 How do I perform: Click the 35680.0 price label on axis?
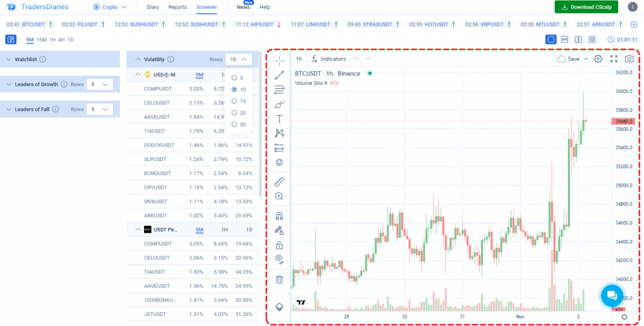pyautogui.click(x=623, y=121)
